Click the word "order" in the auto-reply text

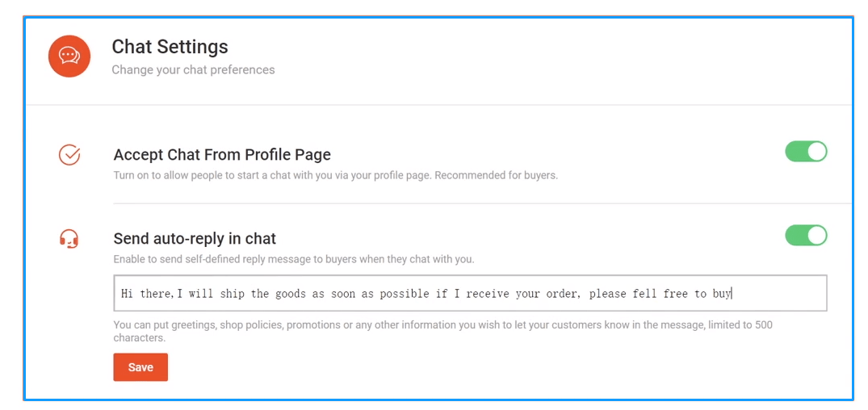563,294
